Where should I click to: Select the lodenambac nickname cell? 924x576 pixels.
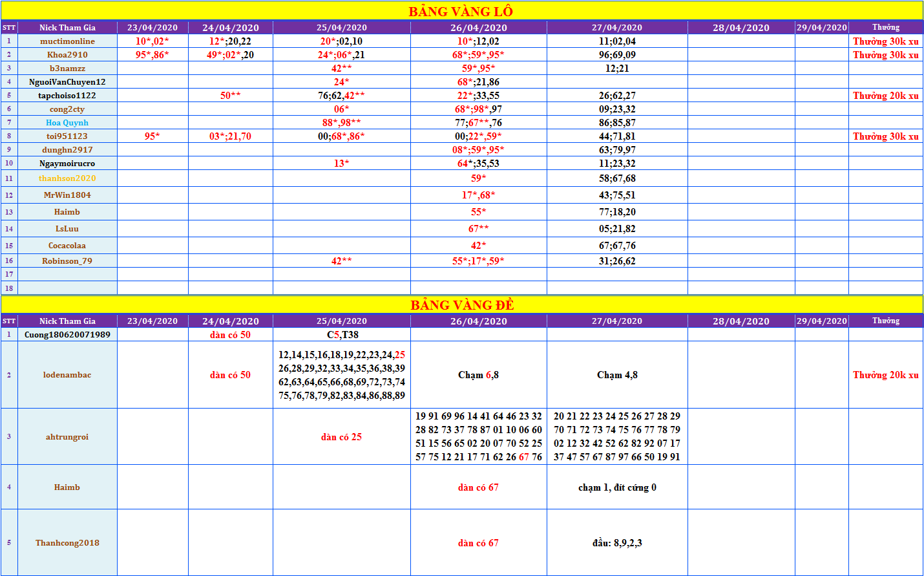67,375
